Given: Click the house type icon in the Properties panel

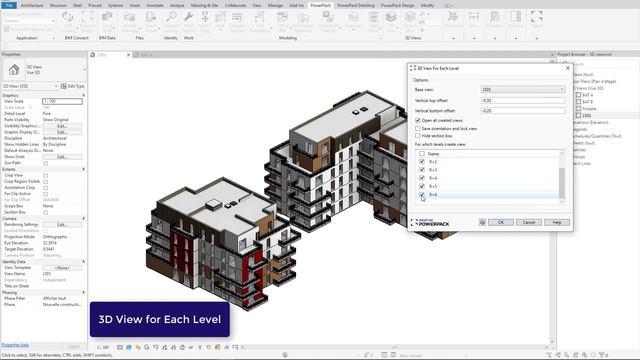Looking at the screenshot, I should point(14,70).
